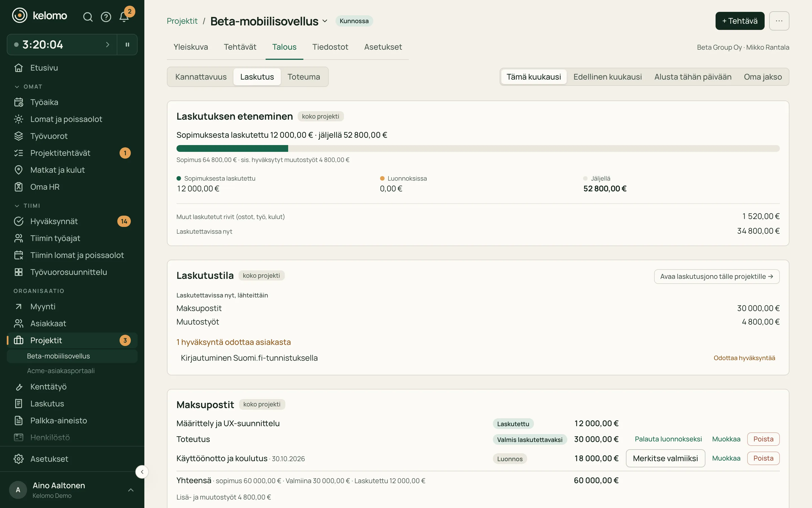Open Työaika calendar icon
This screenshot has width=812, height=508.
[x=19, y=102]
